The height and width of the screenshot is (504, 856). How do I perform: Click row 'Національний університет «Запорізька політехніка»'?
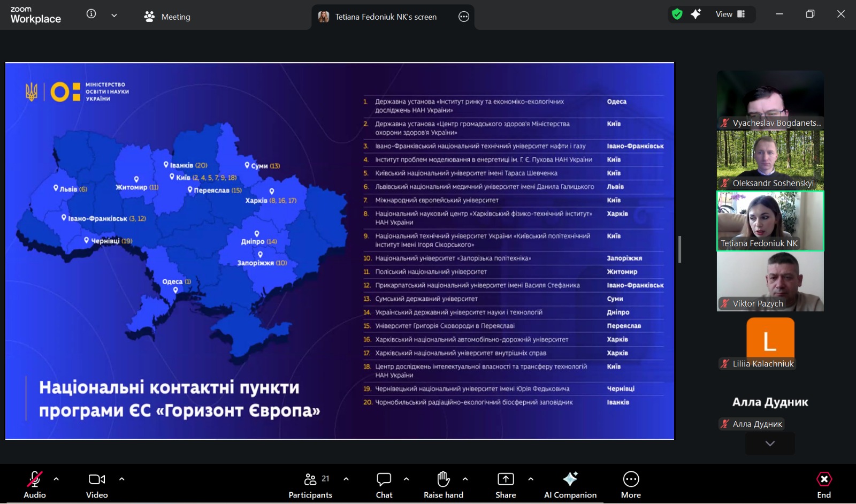(x=514, y=258)
